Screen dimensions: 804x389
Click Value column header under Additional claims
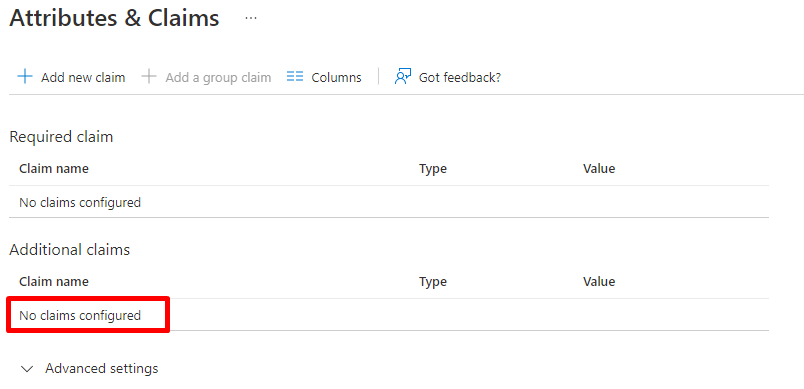coord(599,281)
